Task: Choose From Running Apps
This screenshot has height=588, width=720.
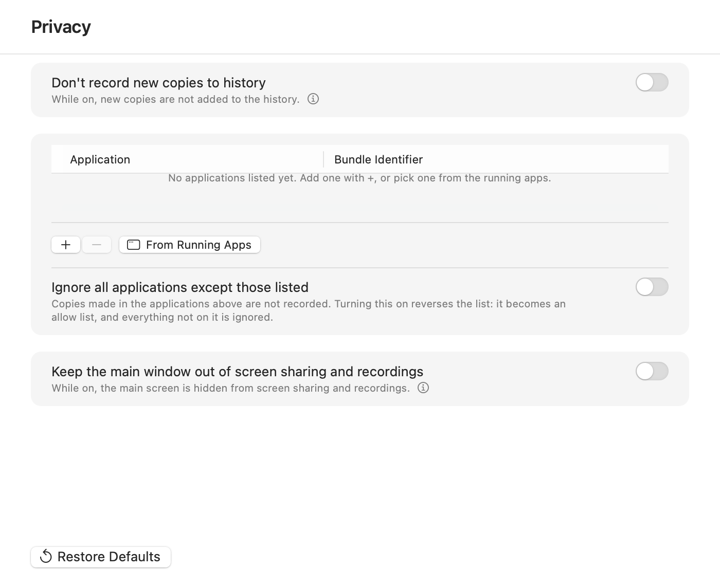Action: pyautogui.click(x=190, y=245)
